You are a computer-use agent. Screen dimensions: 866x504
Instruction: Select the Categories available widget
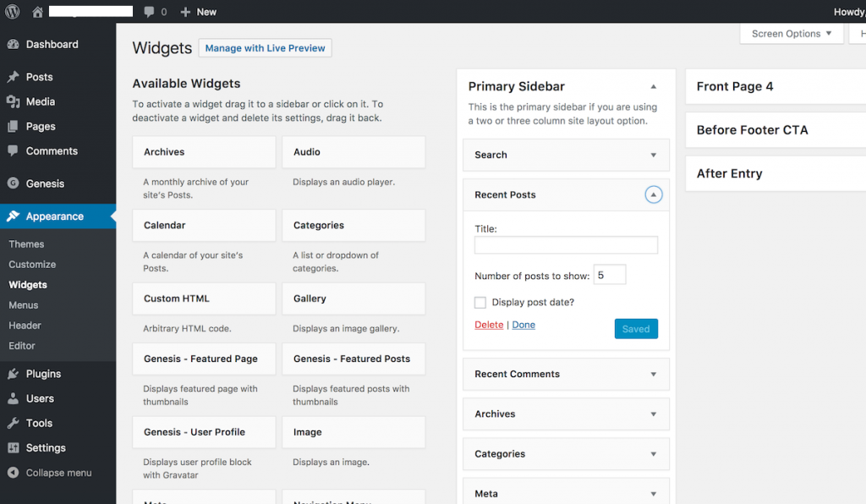[354, 225]
